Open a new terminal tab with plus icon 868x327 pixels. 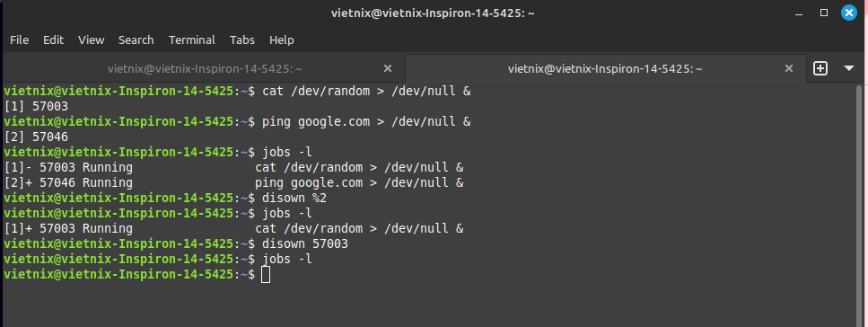(820, 68)
